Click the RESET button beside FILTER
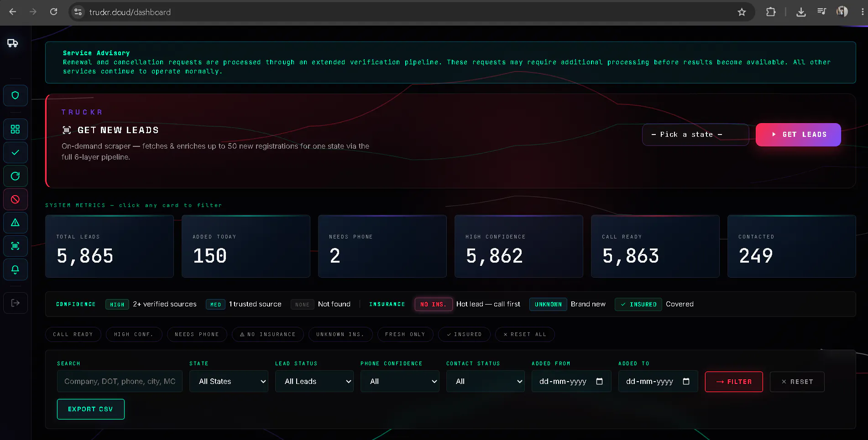This screenshot has width=868, height=440. point(797,382)
